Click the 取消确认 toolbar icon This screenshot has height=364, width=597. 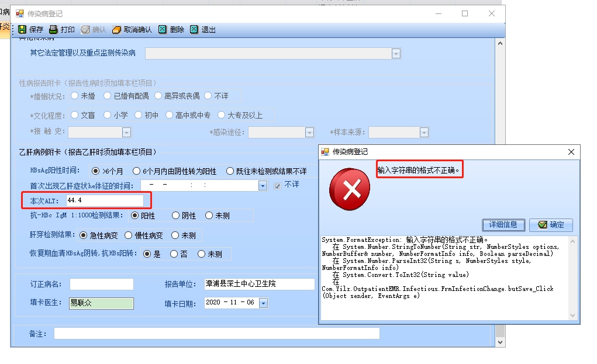pyautogui.click(x=116, y=30)
